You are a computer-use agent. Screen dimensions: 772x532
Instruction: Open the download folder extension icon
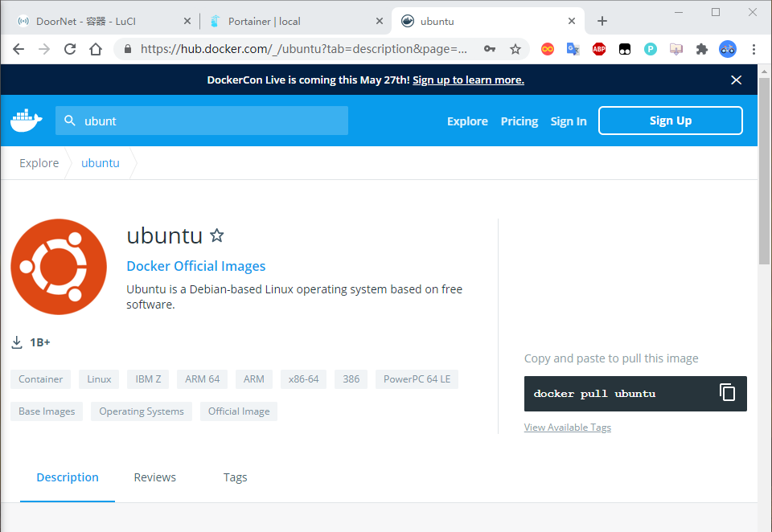tap(676, 49)
